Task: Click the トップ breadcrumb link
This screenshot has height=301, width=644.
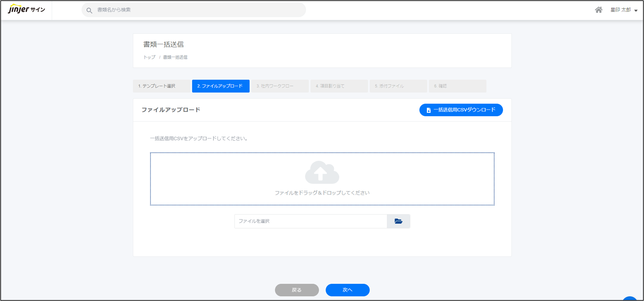Action: click(149, 57)
